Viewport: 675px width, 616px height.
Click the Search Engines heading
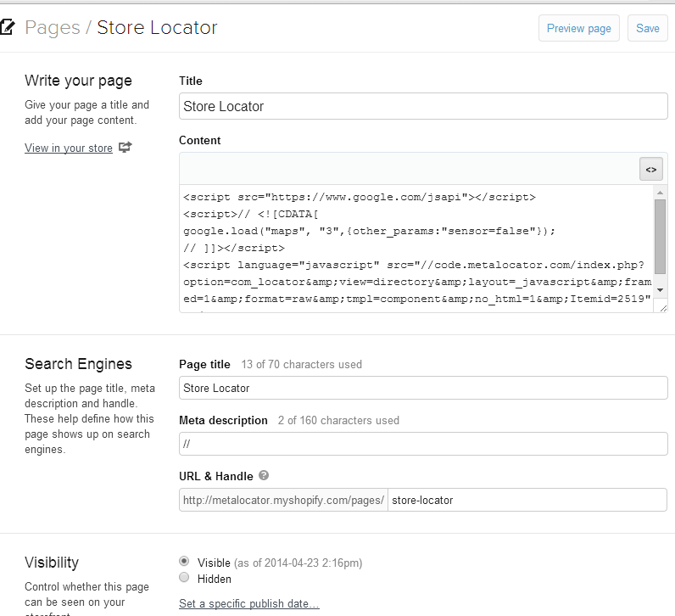point(78,364)
